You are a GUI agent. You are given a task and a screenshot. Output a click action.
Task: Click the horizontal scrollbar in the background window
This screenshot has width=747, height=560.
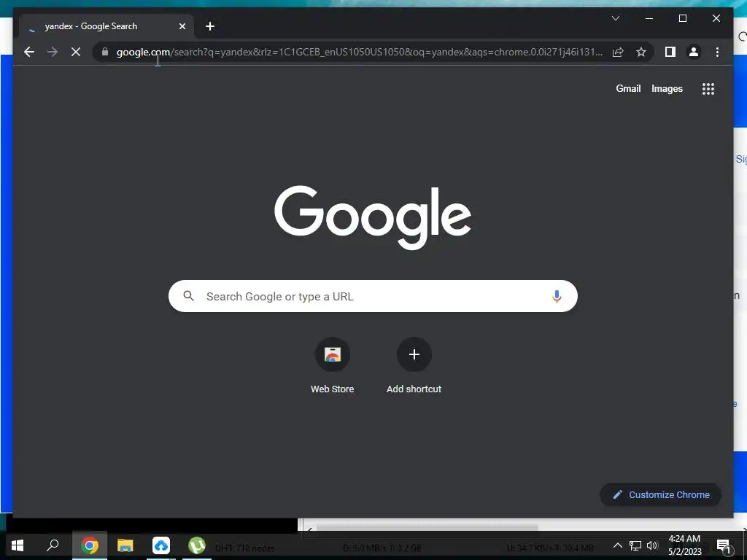tap(427, 528)
